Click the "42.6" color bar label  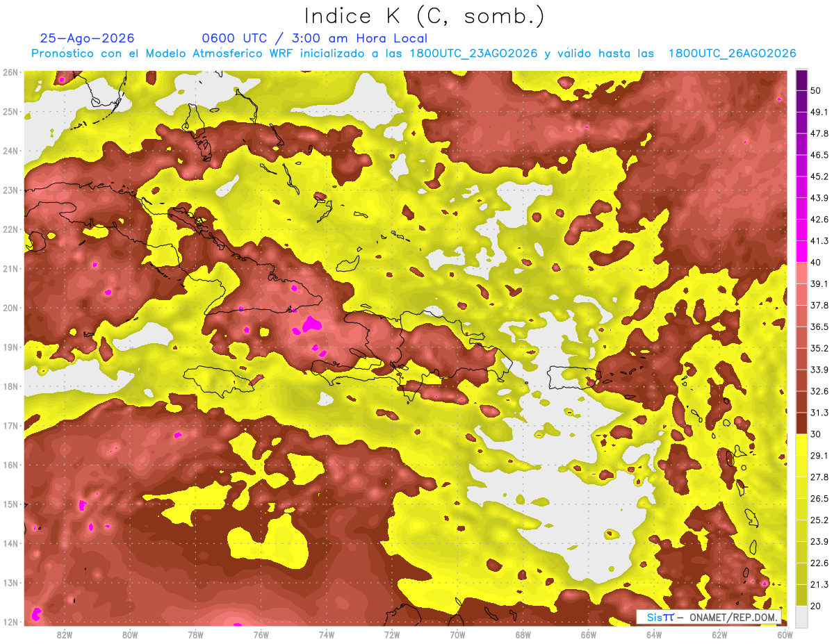click(819, 220)
